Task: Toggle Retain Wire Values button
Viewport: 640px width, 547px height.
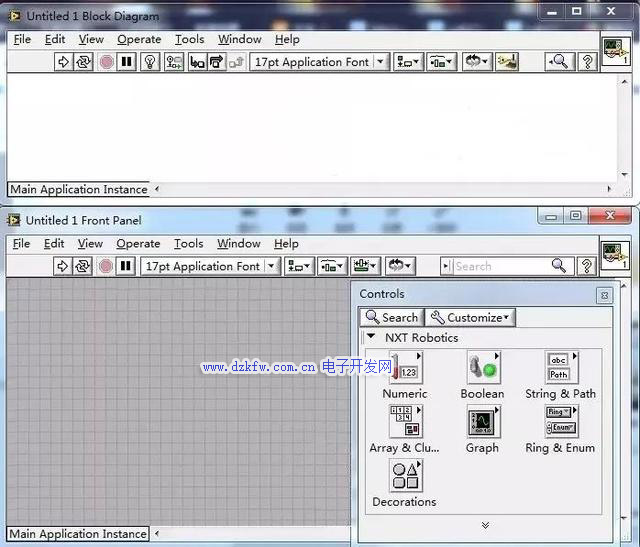Action: click(x=174, y=62)
